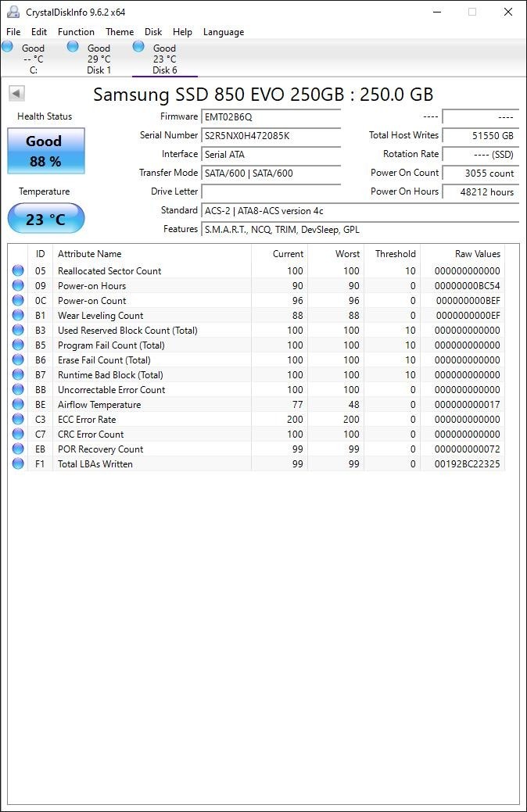
Task: Open the Language menu
Action: 224,31
